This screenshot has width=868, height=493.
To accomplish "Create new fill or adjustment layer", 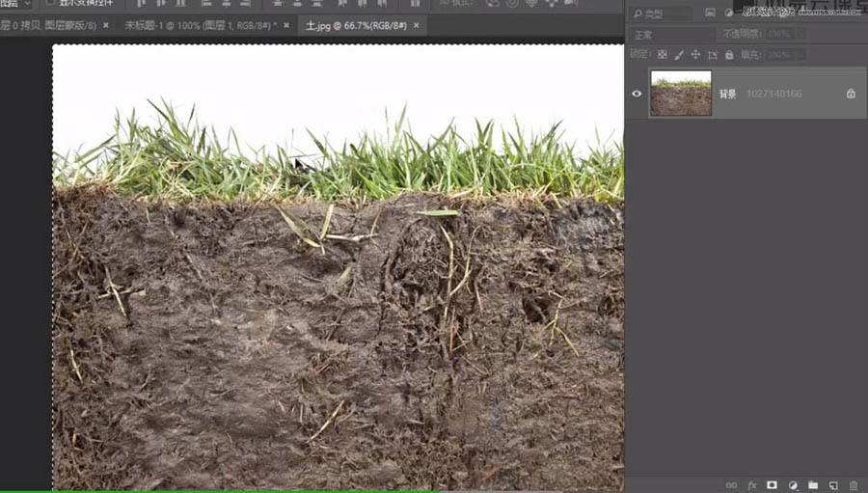I will [793, 485].
